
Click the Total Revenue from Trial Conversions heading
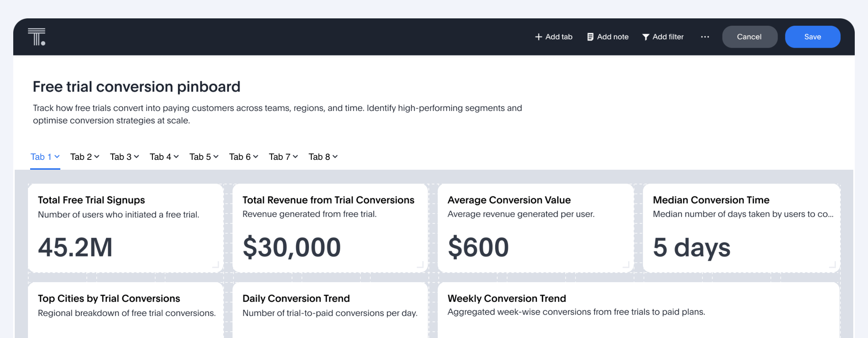(x=328, y=200)
